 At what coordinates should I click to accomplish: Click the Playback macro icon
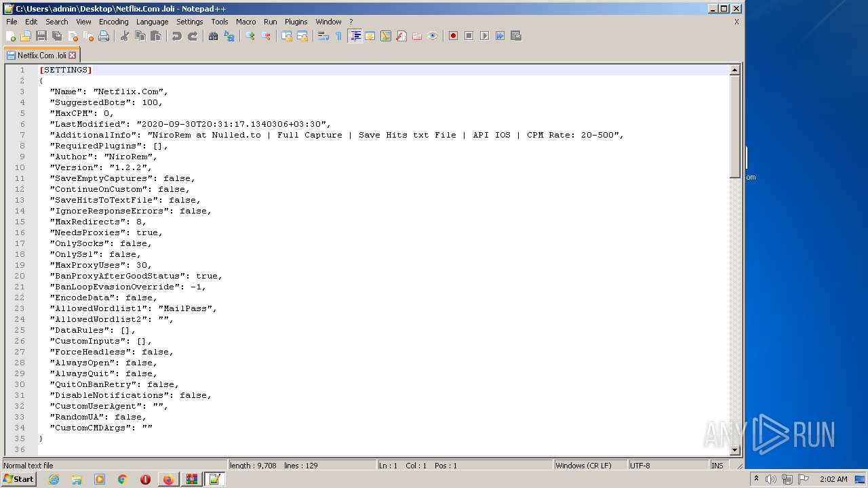[484, 36]
